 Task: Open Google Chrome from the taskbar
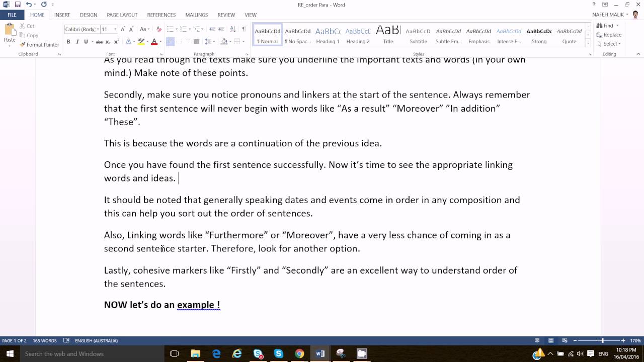click(x=299, y=353)
